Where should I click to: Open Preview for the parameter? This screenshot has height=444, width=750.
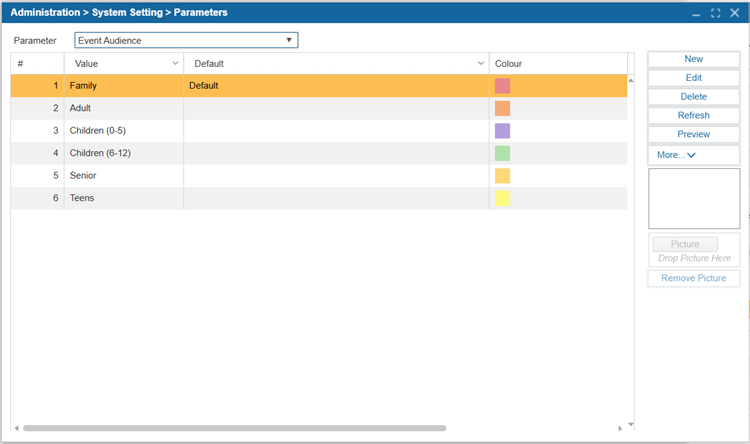click(693, 135)
